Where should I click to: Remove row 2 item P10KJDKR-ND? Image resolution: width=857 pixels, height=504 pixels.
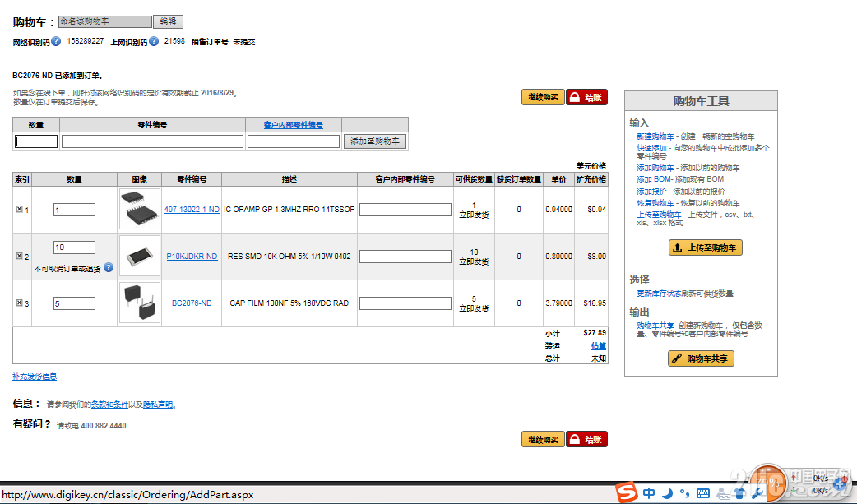click(19, 256)
